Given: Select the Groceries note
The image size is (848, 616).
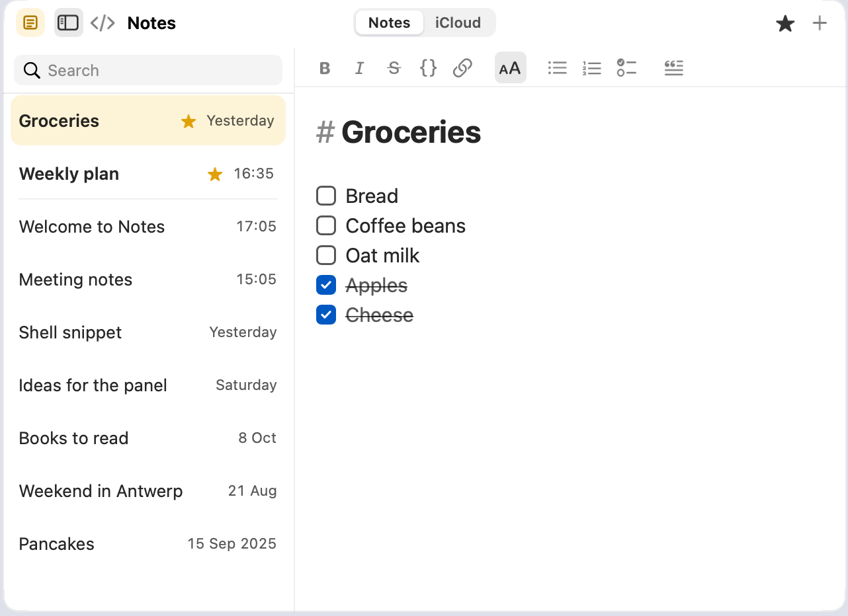Looking at the screenshot, I should point(148,120).
